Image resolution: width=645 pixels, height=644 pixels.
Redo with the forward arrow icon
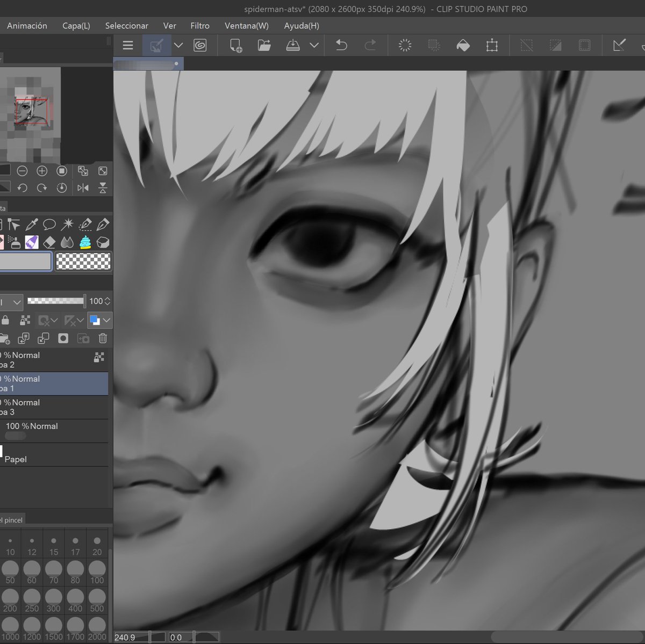tap(370, 46)
